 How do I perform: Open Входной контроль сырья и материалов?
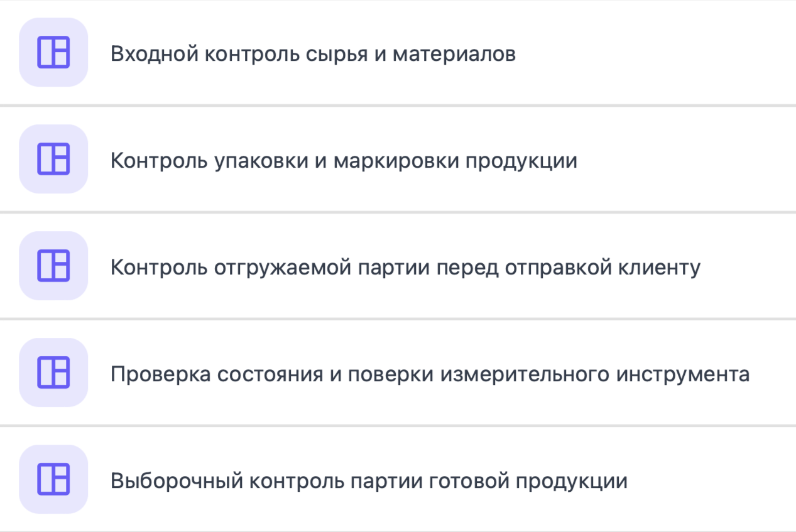click(x=313, y=54)
